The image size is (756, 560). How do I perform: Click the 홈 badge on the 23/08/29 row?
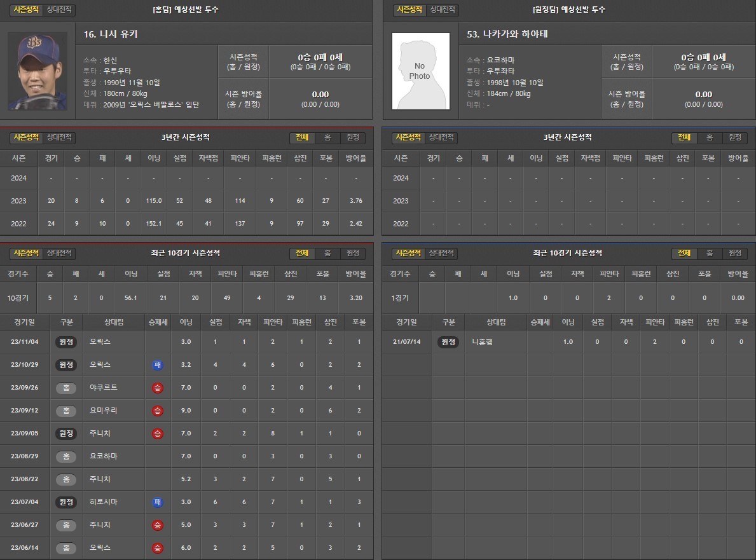(66, 456)
